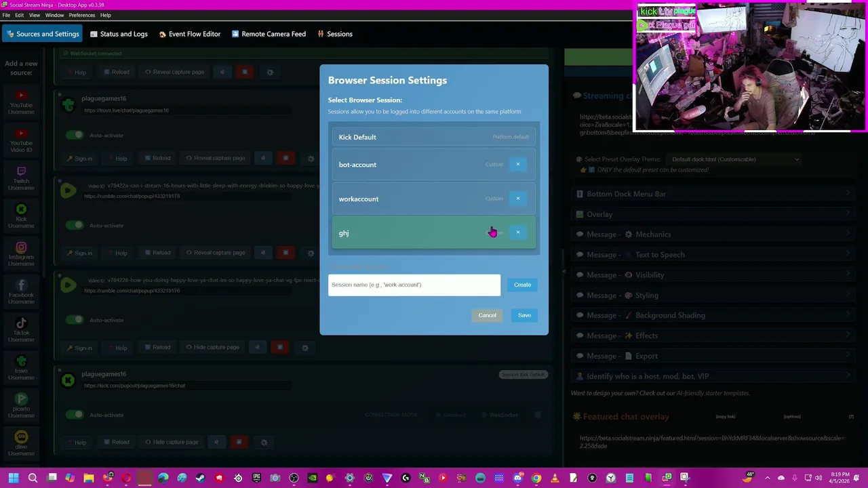The width and height of the screenshot is (868, 488).
Task: Expand Message - Mechanics section
Action: click(x=713, y=235)
